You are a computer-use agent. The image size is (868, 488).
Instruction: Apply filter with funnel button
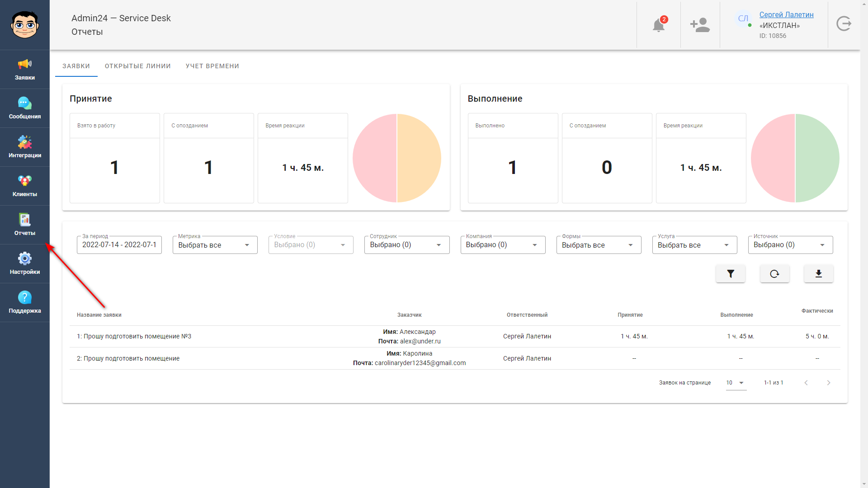pyautogui.click(x=731, y=274)
